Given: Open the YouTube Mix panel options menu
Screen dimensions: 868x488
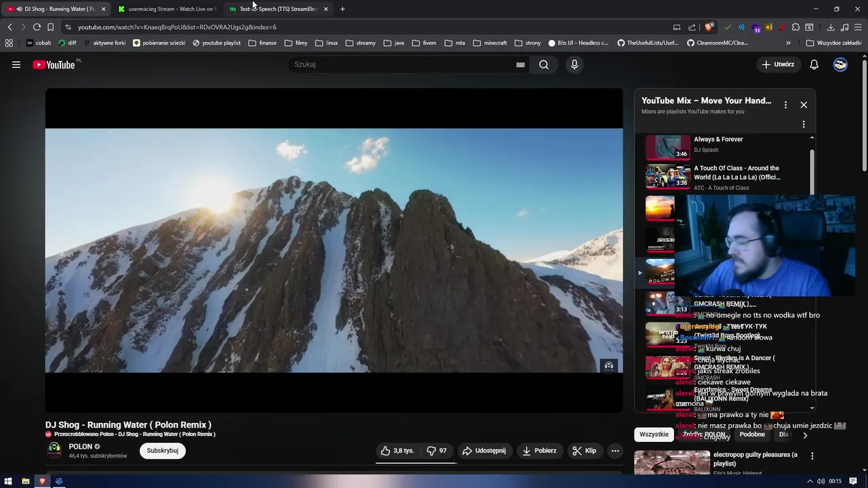Looking at the screenshot, I should coord(785,105).
